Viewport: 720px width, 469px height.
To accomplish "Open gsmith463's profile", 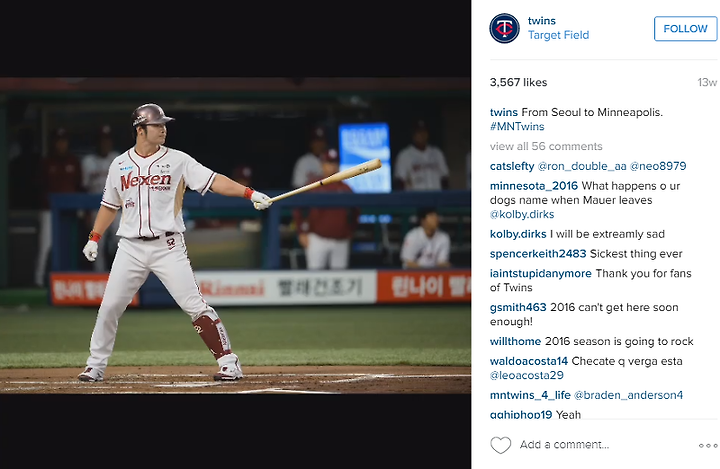I will pyautogui.click(x=518, y=307).
